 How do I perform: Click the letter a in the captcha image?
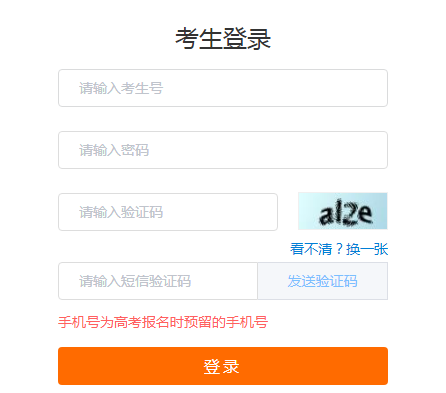click(326, 215)
